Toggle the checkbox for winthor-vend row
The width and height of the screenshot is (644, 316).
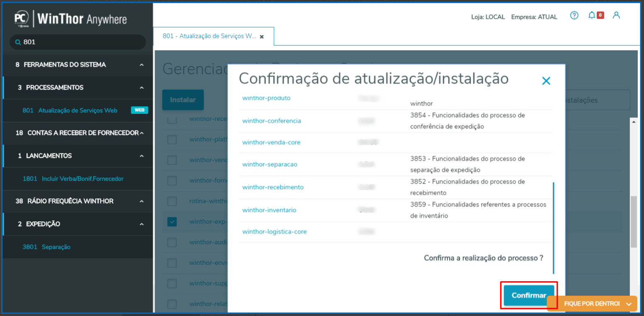tap(172, 160)
